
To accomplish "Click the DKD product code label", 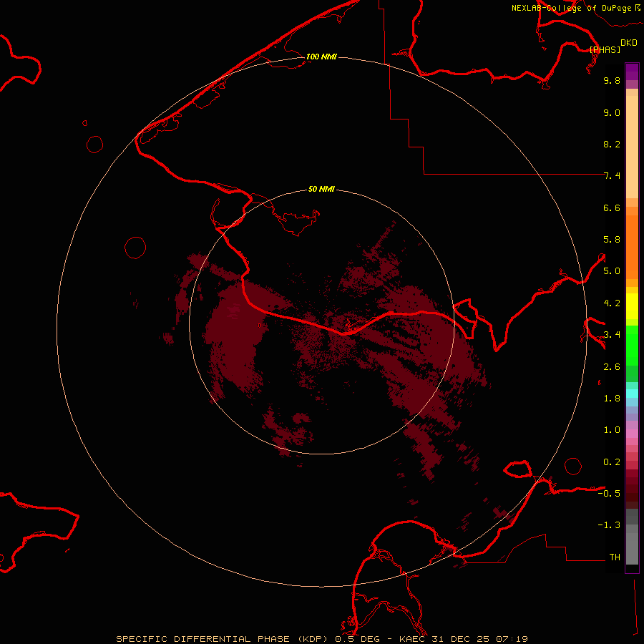I will (x=629, y=42).
